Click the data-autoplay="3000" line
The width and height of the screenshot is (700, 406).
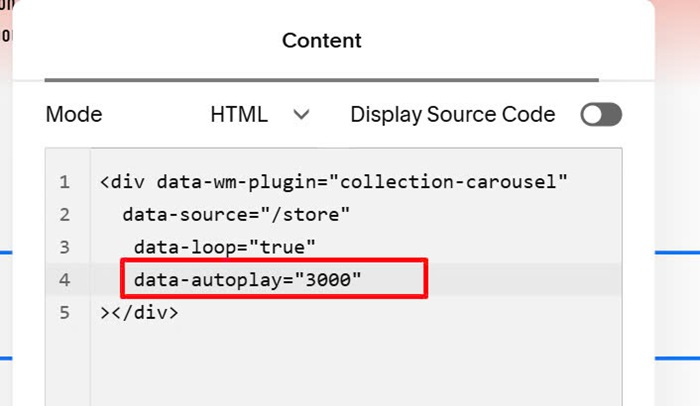[247, 280]
